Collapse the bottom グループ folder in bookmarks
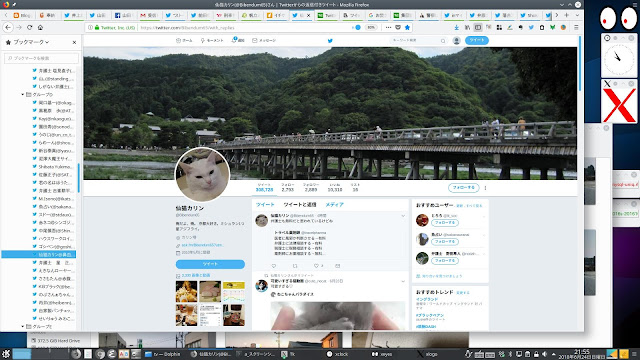This screenshot has height=360, width=640. click(23, 327)
